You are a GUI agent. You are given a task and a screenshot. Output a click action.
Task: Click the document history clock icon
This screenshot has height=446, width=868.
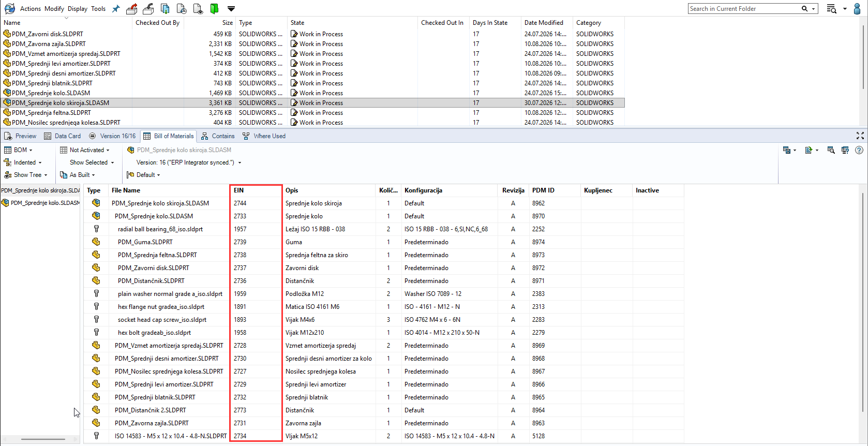pos(182,8)
